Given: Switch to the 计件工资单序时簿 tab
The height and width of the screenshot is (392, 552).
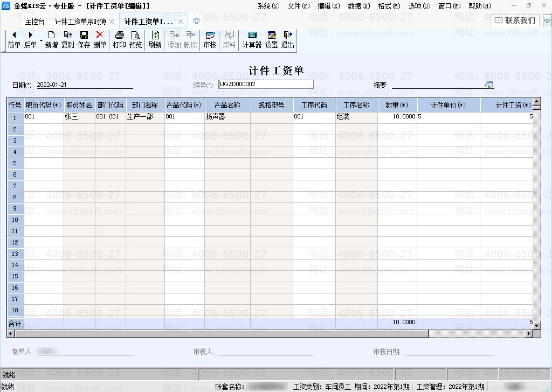Looking at the screenshot, I should click(81, 22).
